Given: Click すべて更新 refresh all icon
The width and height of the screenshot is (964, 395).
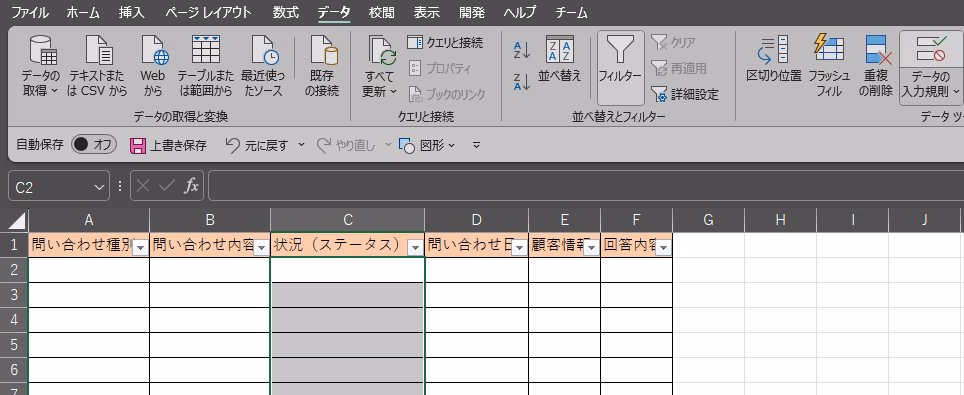Looking at the screenshot, I should [x=382, y=50].
